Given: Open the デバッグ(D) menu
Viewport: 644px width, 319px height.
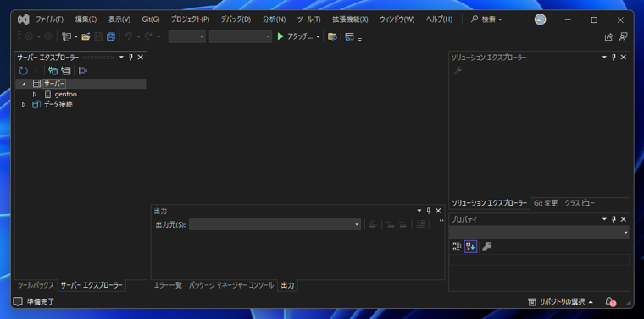Looking at the screenshot, I should pyautogui.click(x=236, y=19).
